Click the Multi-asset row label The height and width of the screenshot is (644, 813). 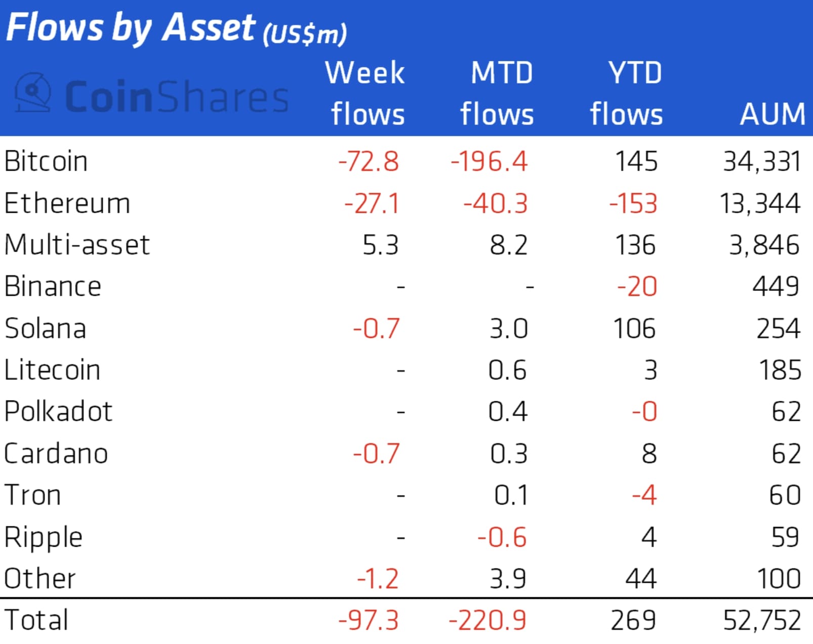[77, 245]
